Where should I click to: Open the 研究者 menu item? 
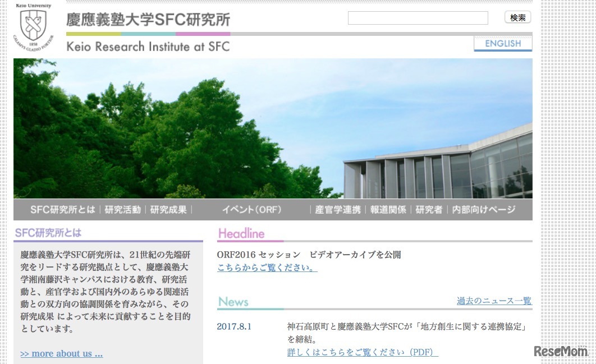click(429, 210)
